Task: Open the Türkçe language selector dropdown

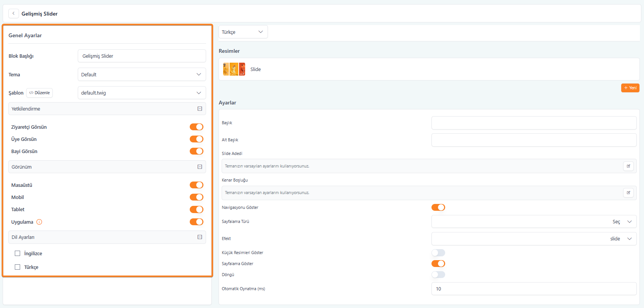Action: click(x=243, y=32)
